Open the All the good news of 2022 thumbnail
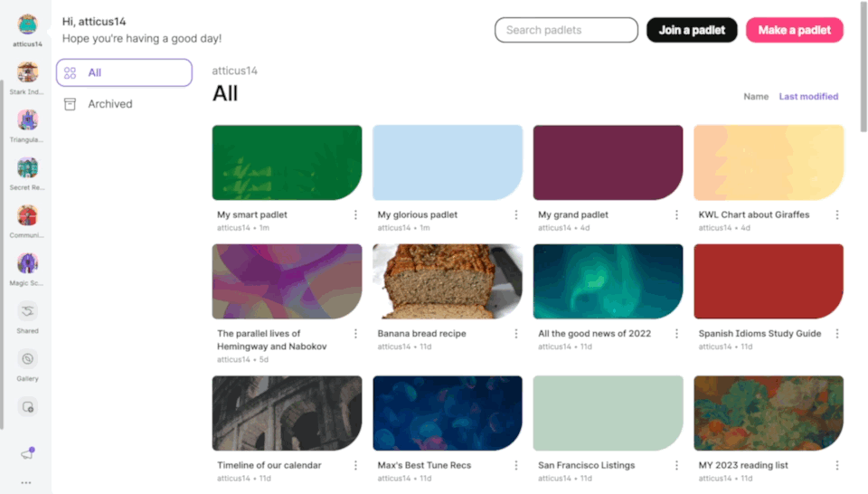This screenshot has width=868, height=494. tap(608, 281)
